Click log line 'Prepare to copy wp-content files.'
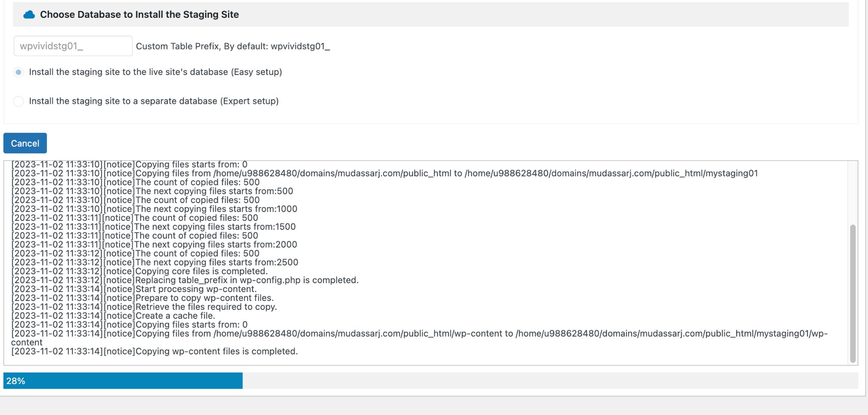 (142, 298)
